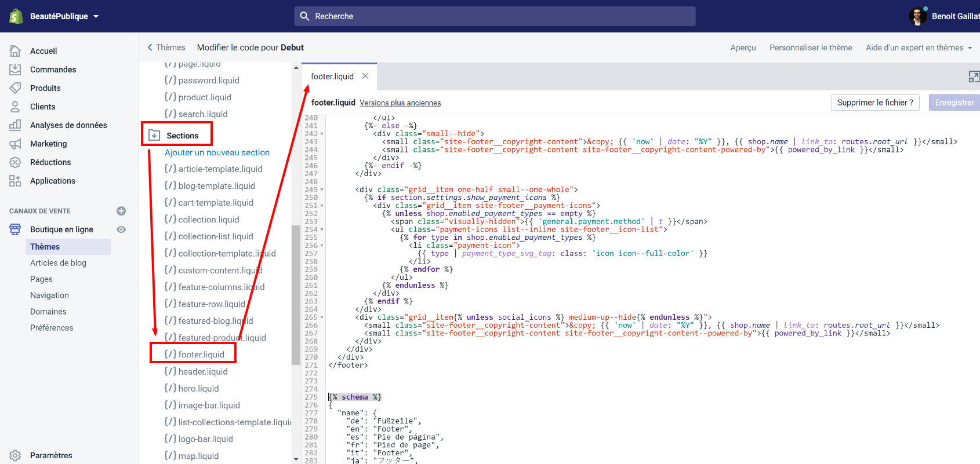Image resolution: width=980 pixels, height=464 pixels.
Task: Open collection.liquid file
Action: (x=202, y=220)
